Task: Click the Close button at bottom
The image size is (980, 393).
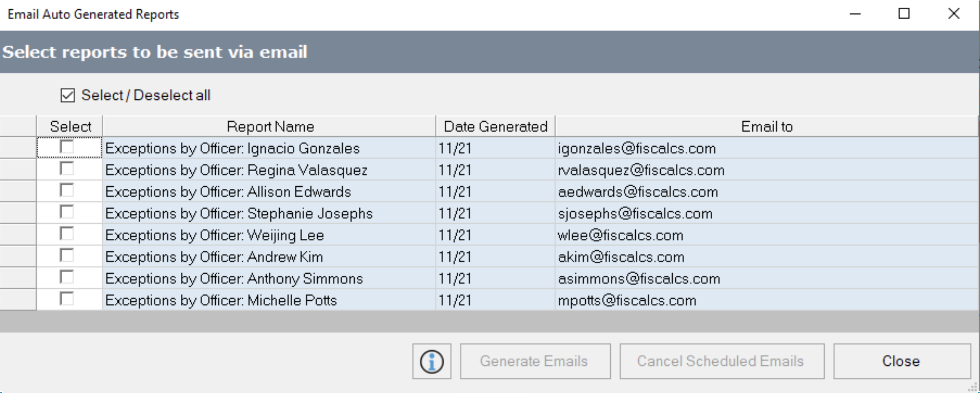Action: [x=902, y=361]
